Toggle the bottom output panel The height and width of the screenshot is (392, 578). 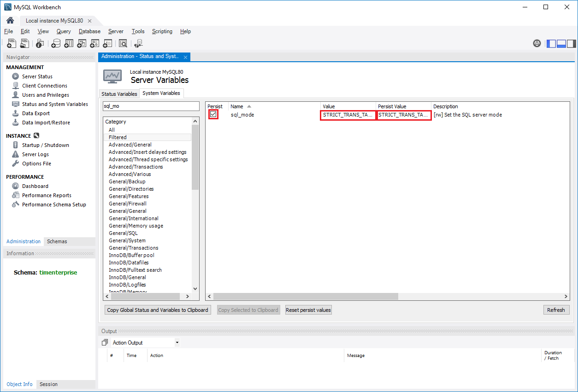coord(561,44)
